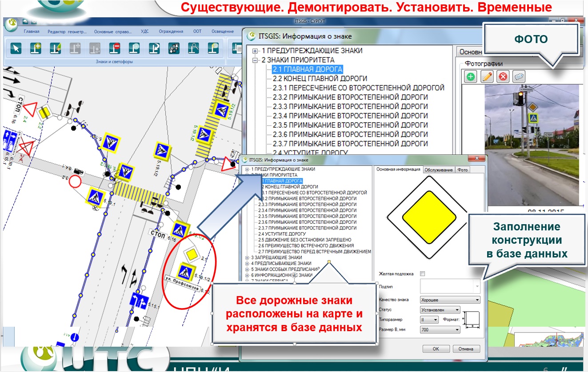588x372 pixels.
Task: Select 2.7 ПРЕИМУЩЕСТВО ПЕРЕД ВСТРЕЧНЫМ ДВИЖЕНИЕМ
Action: tap(315, 251)
